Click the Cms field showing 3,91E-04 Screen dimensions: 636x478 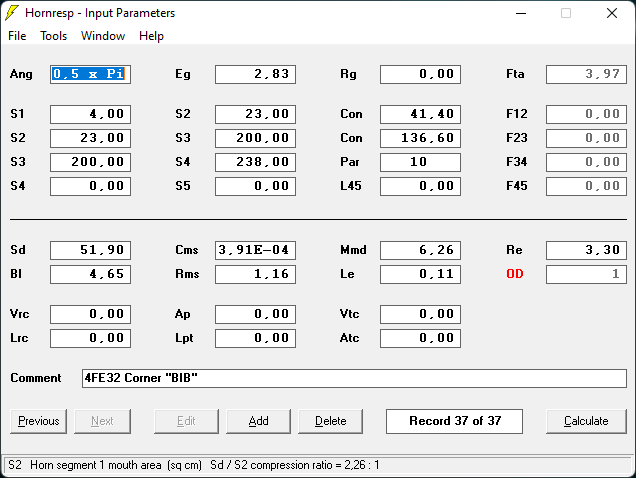click(x=256, y=250)
